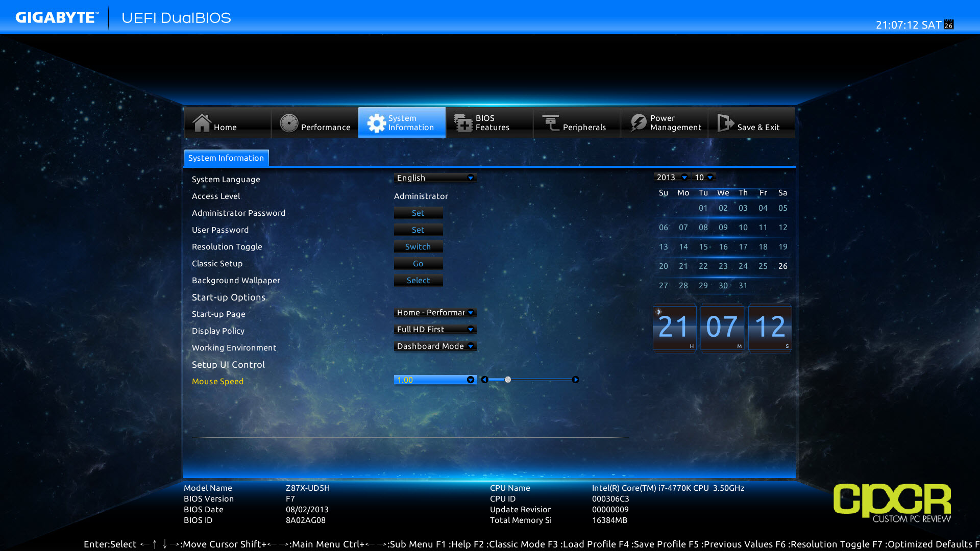Expand the Working Environment dropdown
980x551 pixels.
tap(435, 346)
